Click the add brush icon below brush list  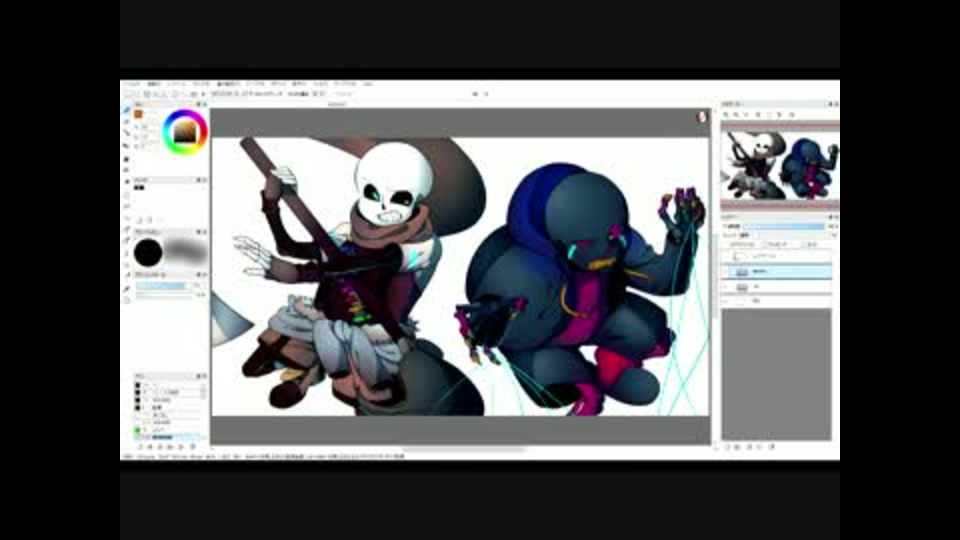click(x=140, y=448)
